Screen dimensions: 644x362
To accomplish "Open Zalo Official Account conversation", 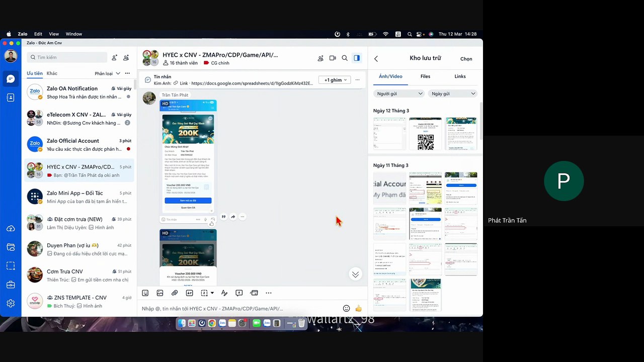I will coord(79,145).
